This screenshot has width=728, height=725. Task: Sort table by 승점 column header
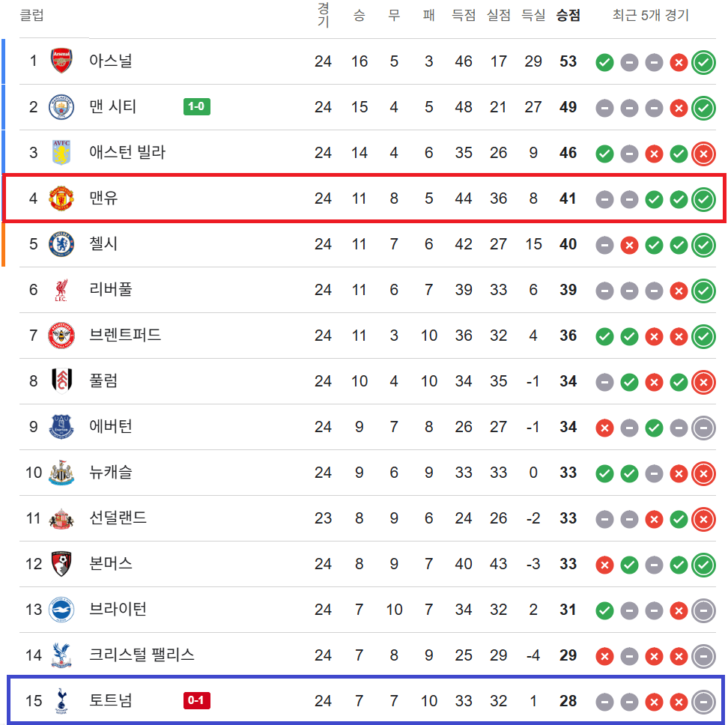click(568, 16)
